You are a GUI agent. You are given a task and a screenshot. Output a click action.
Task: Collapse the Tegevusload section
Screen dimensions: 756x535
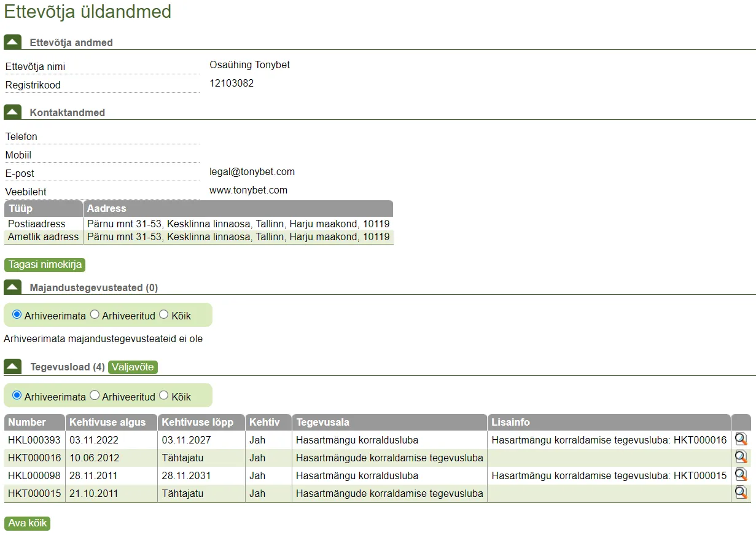(13, 367)
